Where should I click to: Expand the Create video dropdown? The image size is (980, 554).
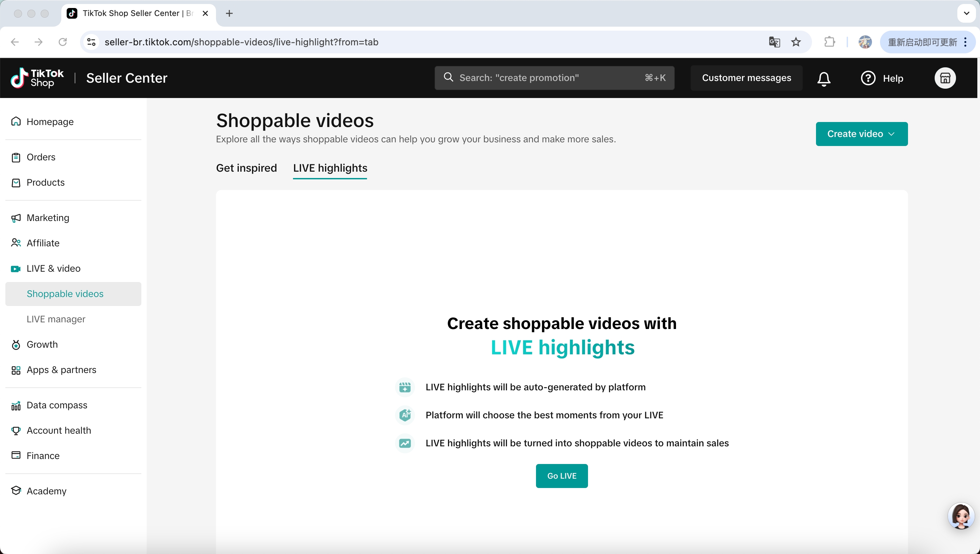click(862, 134)
